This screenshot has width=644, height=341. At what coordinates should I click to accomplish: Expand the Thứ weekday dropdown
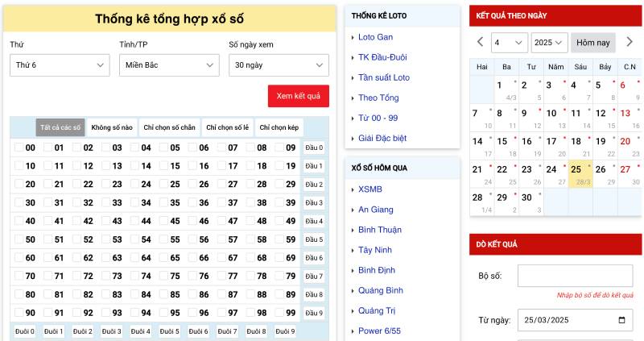click(x=59, y=65)
